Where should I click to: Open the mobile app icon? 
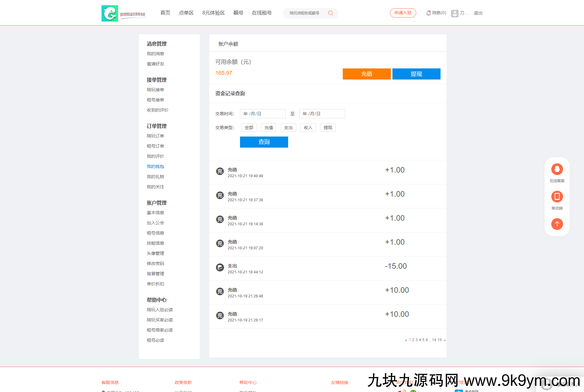click(557, 197)
